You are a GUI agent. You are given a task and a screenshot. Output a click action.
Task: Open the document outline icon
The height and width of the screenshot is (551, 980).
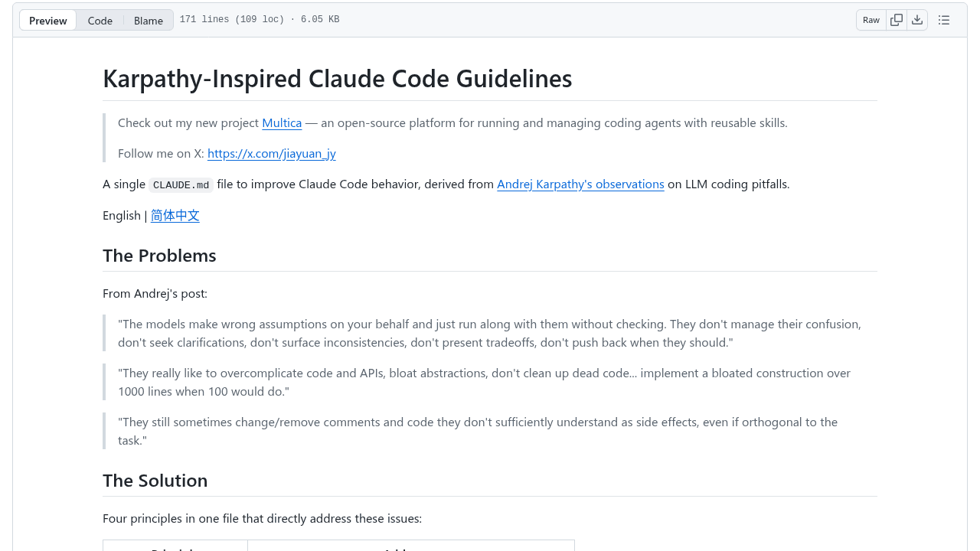tap(944, 20)
